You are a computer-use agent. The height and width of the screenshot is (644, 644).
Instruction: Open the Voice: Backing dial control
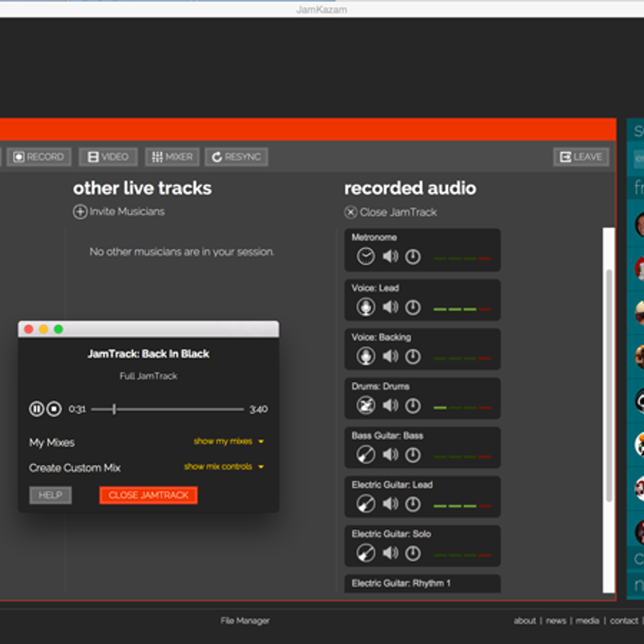(x=413, y=357)
